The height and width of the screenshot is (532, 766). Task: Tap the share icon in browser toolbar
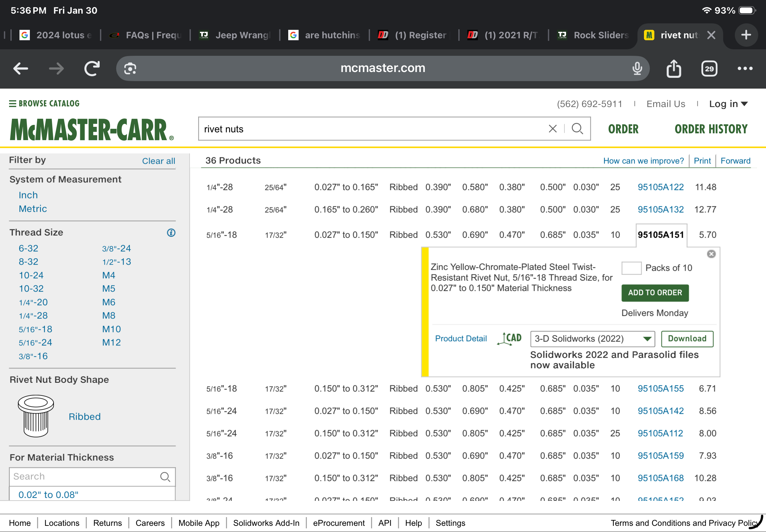(673, 69)
